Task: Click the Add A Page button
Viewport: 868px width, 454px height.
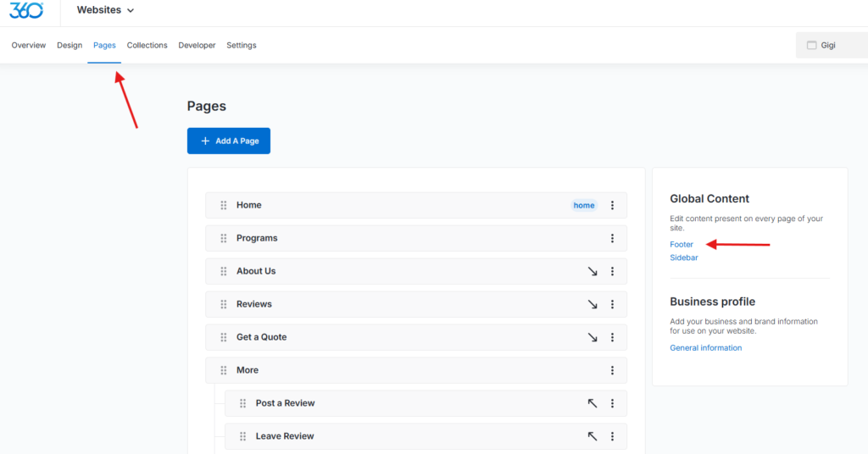Action: point(228,141)
